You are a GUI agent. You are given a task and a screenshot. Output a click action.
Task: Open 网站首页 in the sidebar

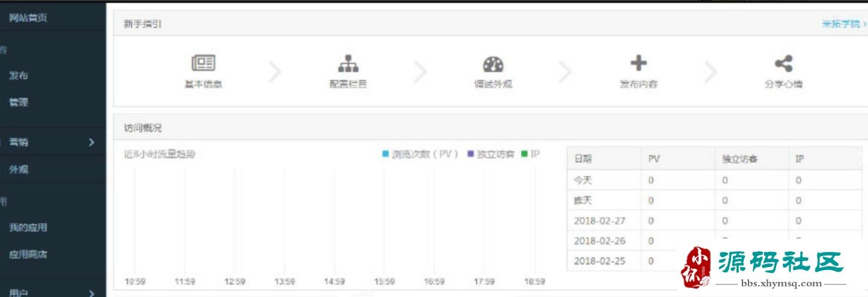tap(28, 17)
